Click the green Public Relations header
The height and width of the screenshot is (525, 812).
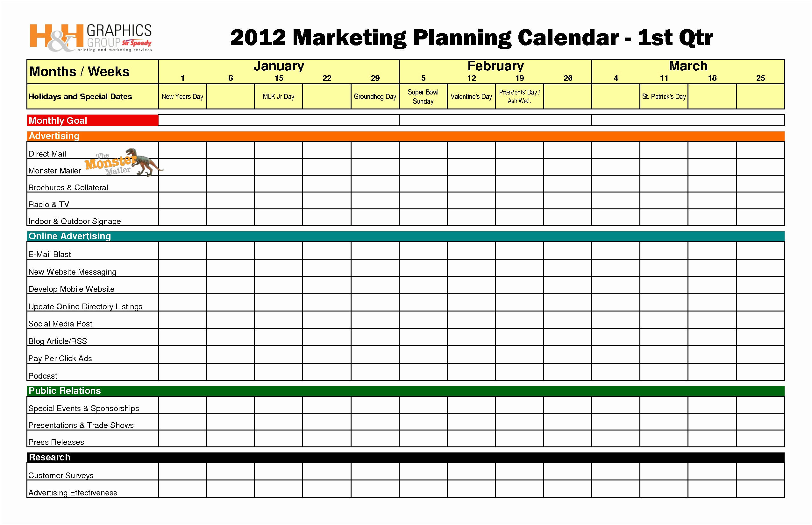(x=405, y=391)
